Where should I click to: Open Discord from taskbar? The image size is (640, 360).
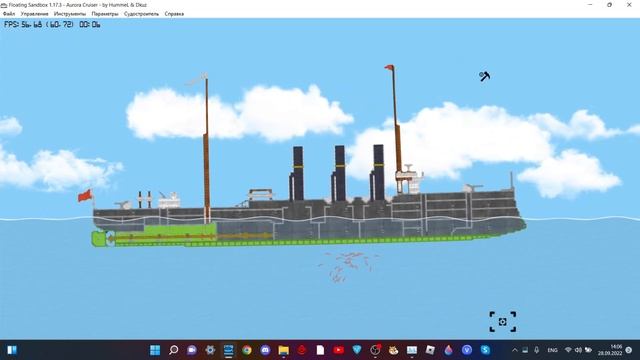coord(265,350)
